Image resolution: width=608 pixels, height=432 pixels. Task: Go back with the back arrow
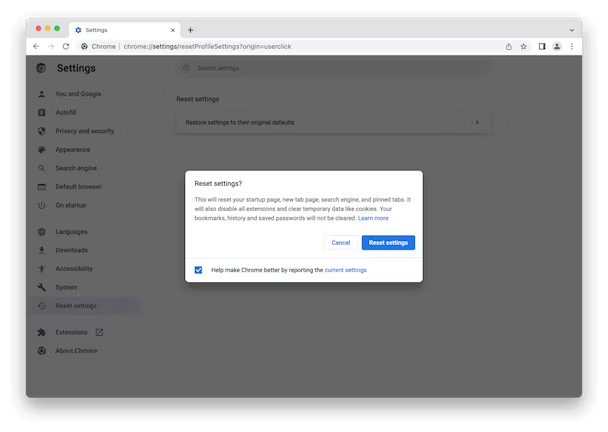coord(36,47)
